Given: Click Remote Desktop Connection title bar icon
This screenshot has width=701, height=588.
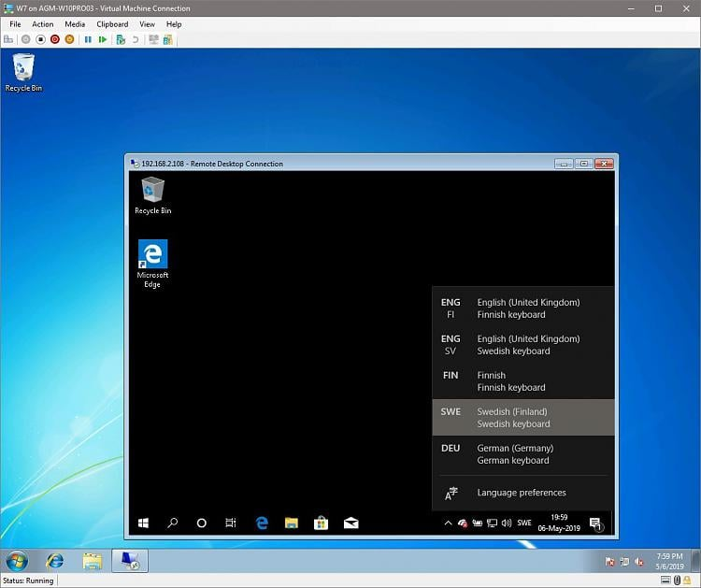Looking at the screenshot, I should [135, 164].
